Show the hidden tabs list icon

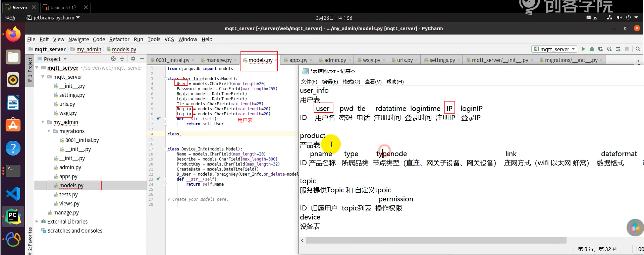click(x=638, y=60)
